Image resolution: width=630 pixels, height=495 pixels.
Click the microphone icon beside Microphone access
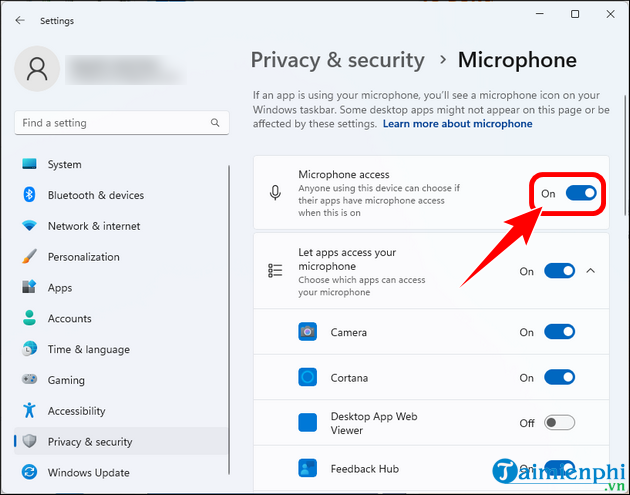(275, 192)
